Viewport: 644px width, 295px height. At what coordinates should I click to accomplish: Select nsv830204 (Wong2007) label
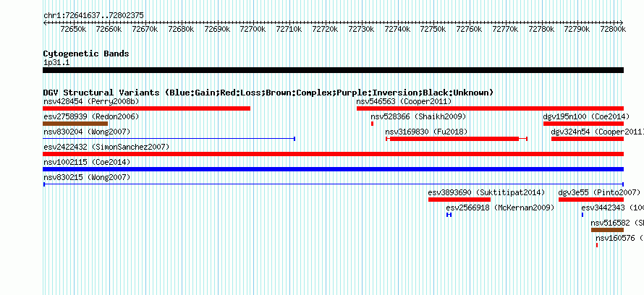(87, 132)
